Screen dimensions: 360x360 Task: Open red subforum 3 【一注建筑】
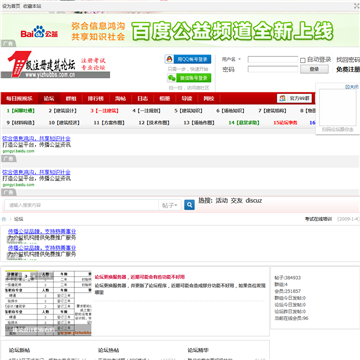[104, 111]
